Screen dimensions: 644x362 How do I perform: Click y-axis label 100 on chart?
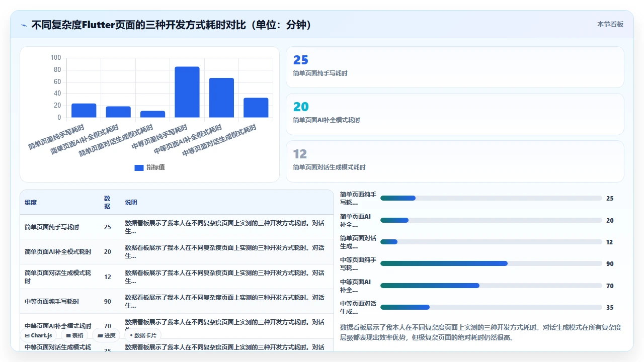click(x=55, y=58)
